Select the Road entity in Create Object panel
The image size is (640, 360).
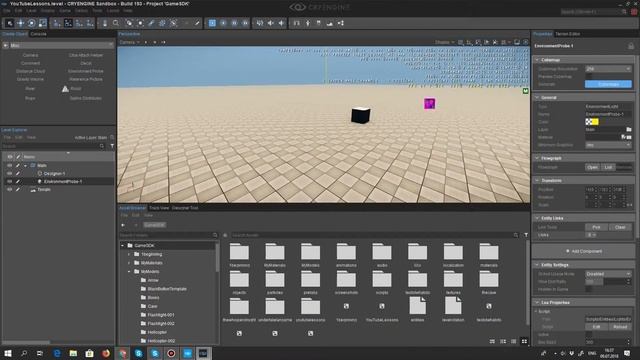point(76,89)
